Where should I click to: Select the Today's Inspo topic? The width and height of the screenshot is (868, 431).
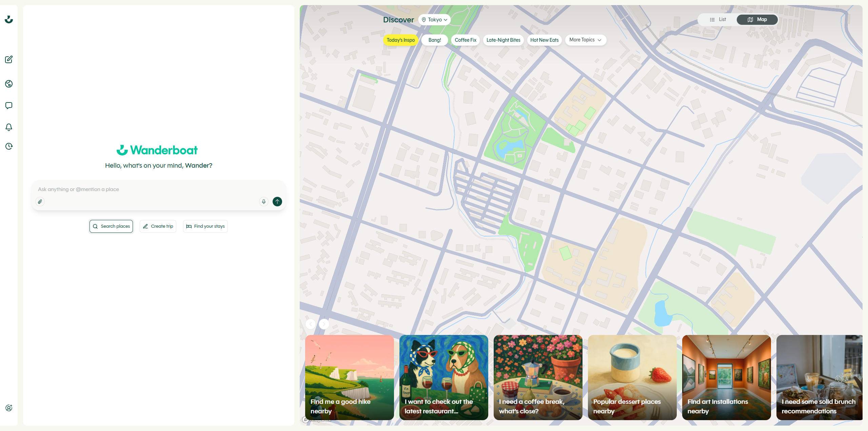click(x=401, y=40)
